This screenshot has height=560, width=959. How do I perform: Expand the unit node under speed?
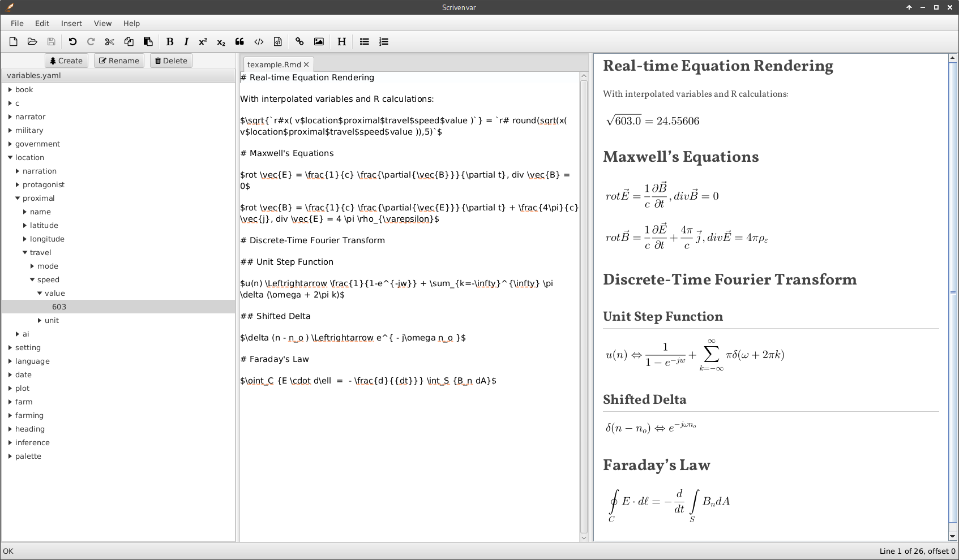[40, 320]
